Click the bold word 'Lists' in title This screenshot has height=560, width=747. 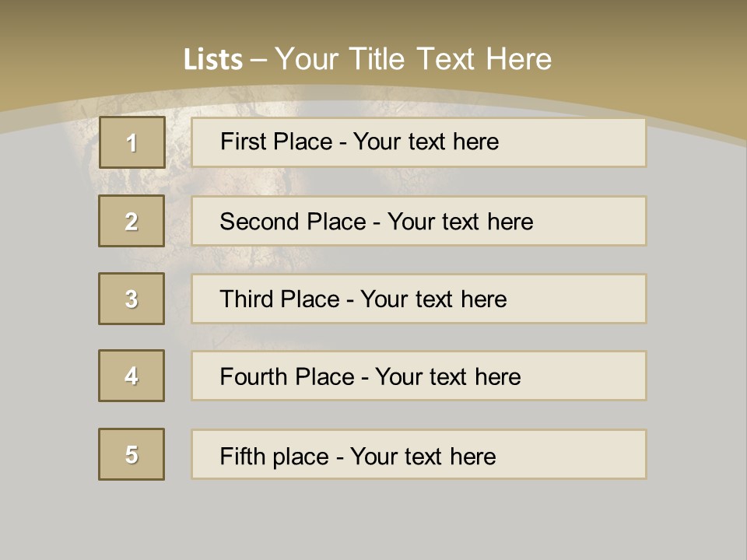click(x=213, y=60)
